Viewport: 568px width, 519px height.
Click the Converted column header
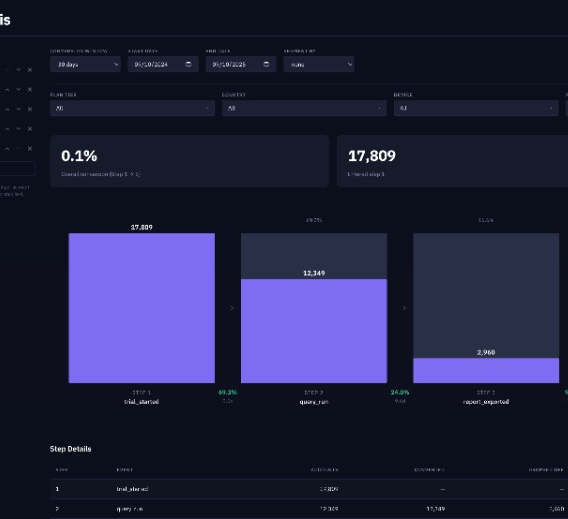click(429, 470)
